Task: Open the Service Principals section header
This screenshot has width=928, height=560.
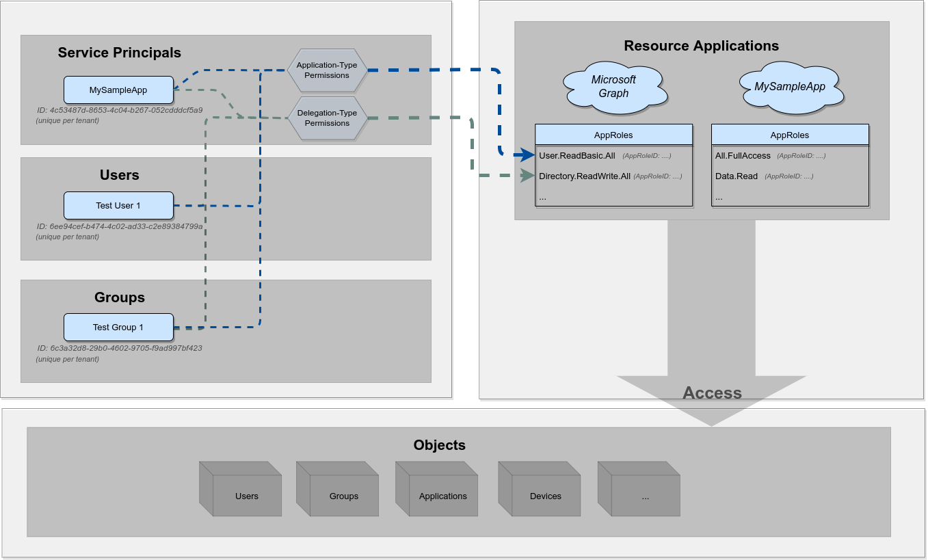Action: 119,53
